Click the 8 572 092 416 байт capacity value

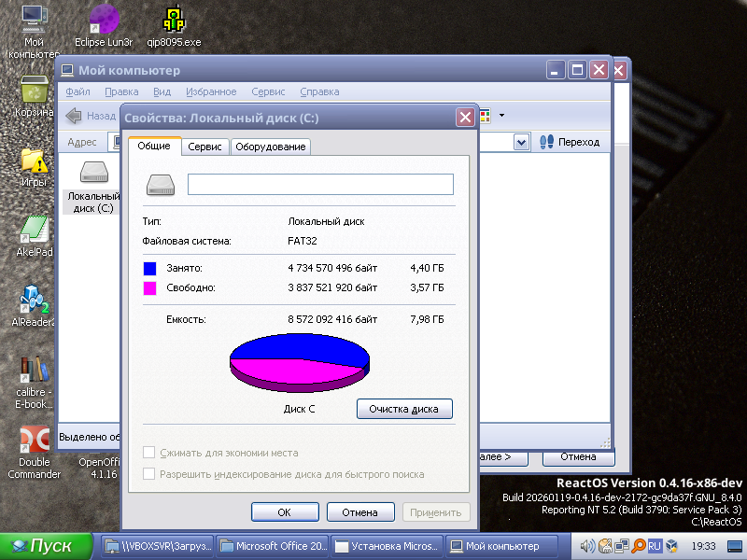(x=332, y=319)
